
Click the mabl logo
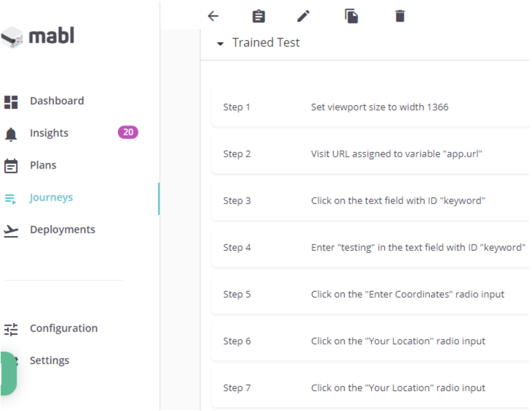(38, 37)
